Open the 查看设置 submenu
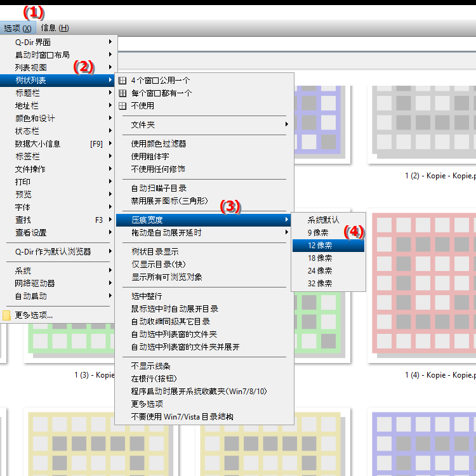 tap(57, 233)
